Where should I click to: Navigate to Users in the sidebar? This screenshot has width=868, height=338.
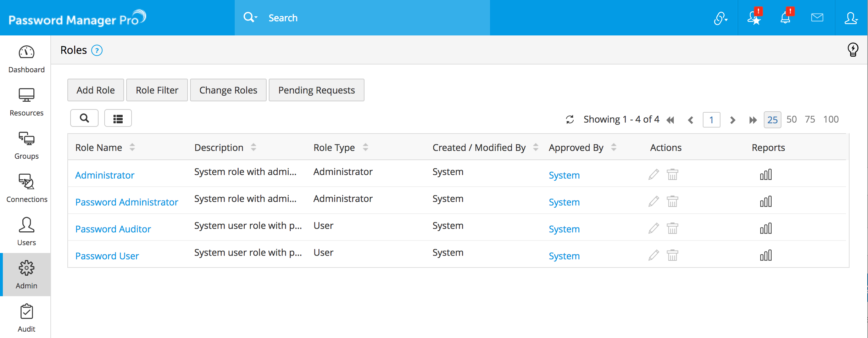pyautogui.click(x=27, y=232)
